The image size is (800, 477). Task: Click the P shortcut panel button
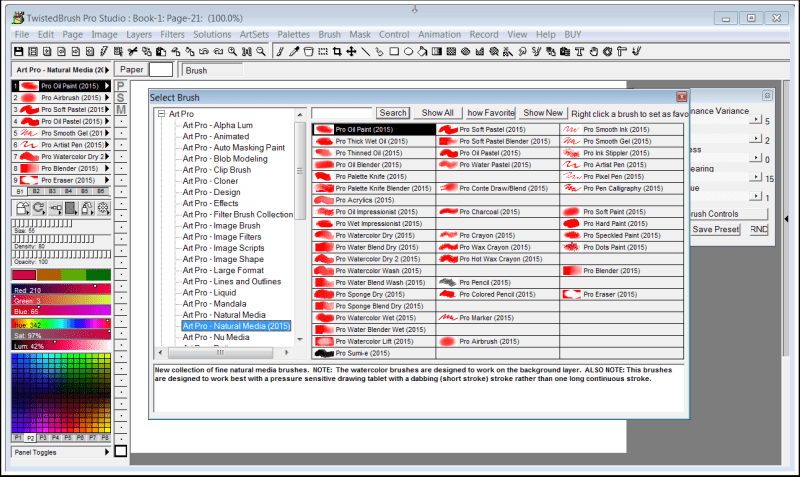pos(121,86)
